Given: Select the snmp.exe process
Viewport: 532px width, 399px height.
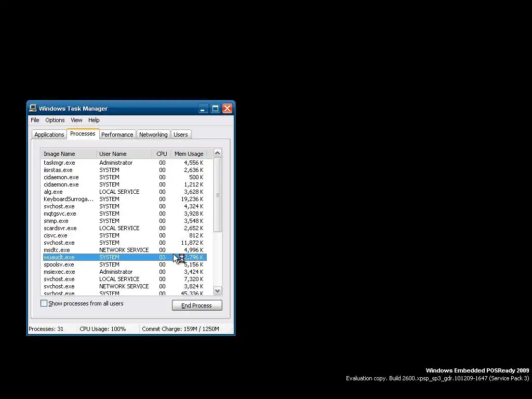Looking at the screenshot, I should tap(125, 221).
